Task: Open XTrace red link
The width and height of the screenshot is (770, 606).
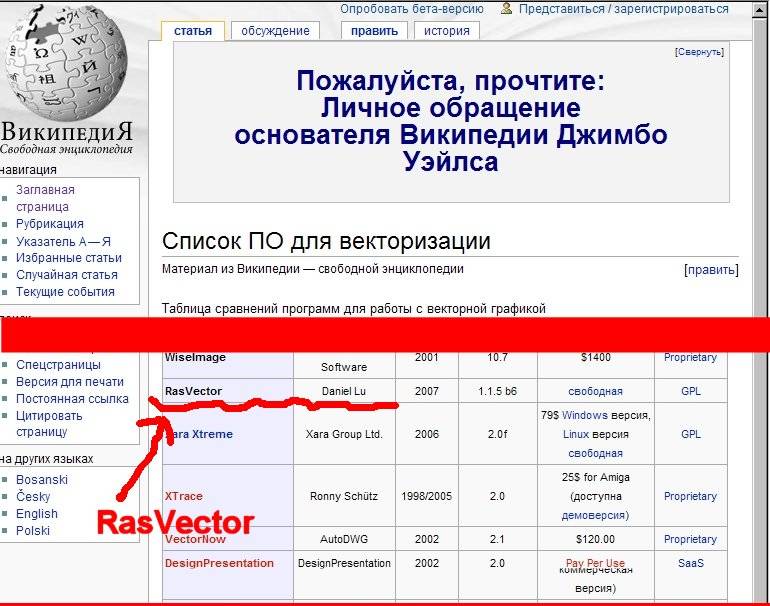Action: (x=184, y=496)
